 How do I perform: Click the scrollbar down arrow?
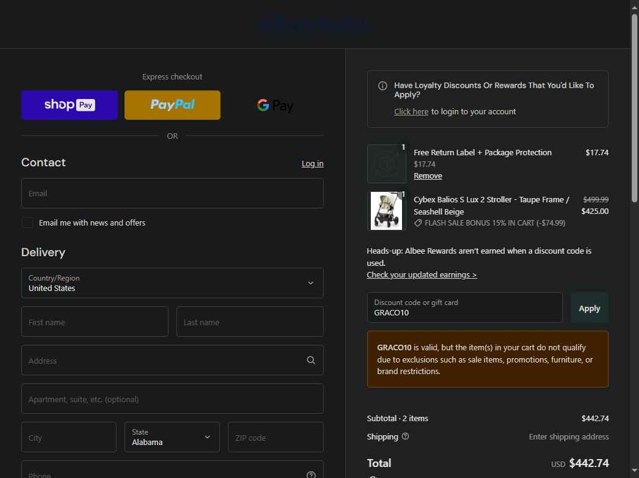point(635,472)
